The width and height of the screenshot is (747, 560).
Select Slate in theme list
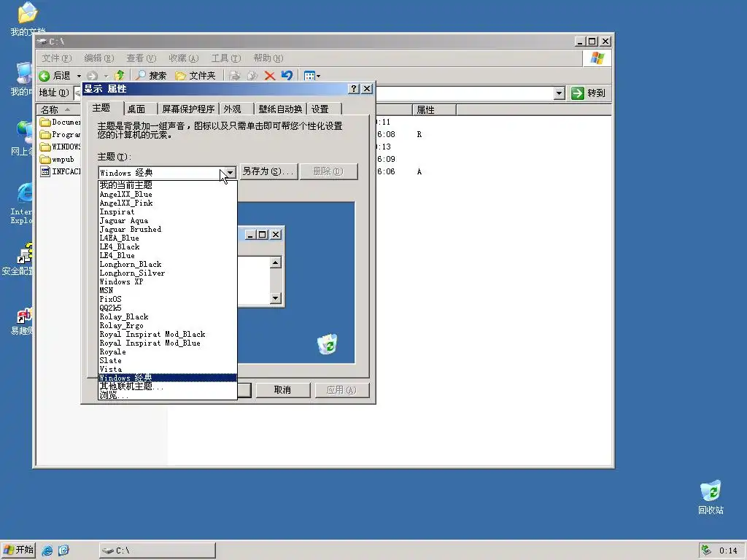pos(167,360)
